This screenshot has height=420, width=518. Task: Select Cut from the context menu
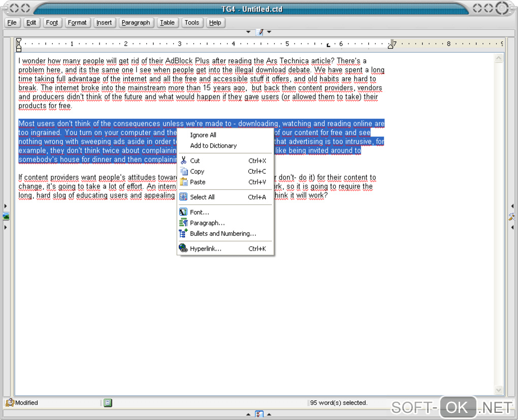[x=225, y=161]
